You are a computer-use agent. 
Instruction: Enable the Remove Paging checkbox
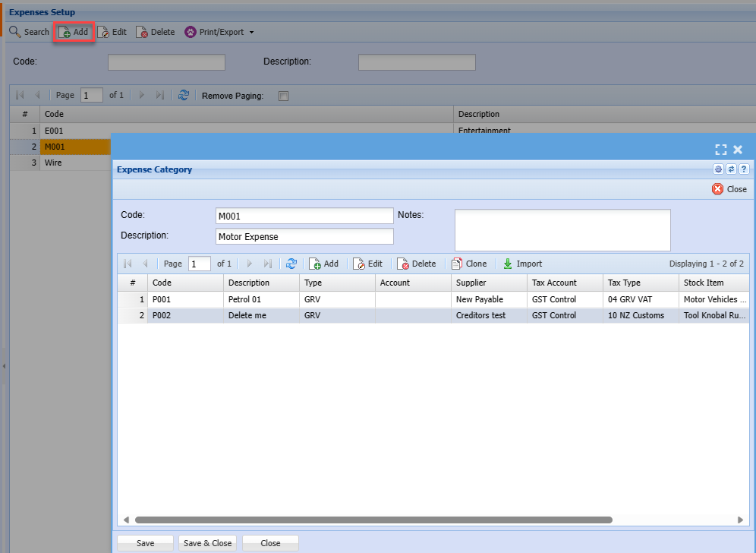click(x=284, y=96)
